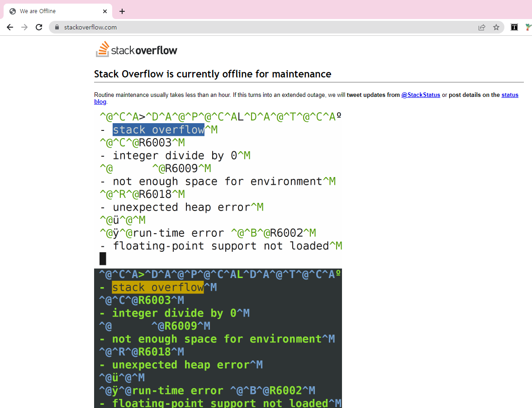This screenshot has height=408, width=532.
Task: Close the We are Offline tab
Action: [x=105, y=11]
